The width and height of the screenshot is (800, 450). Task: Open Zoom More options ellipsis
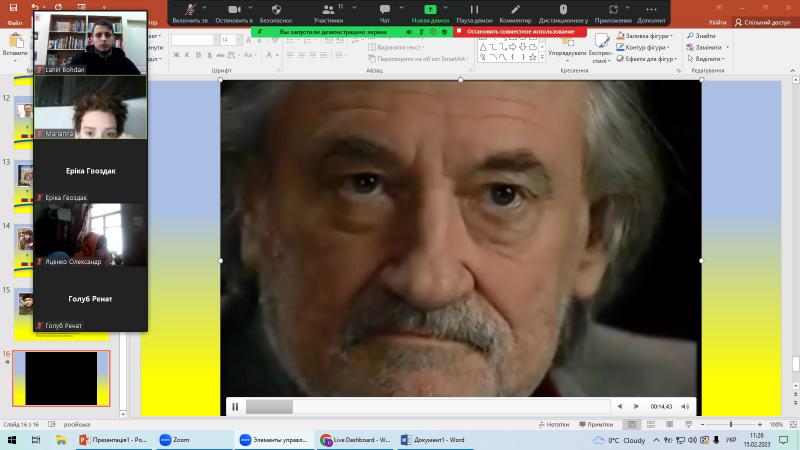(651, 13)
